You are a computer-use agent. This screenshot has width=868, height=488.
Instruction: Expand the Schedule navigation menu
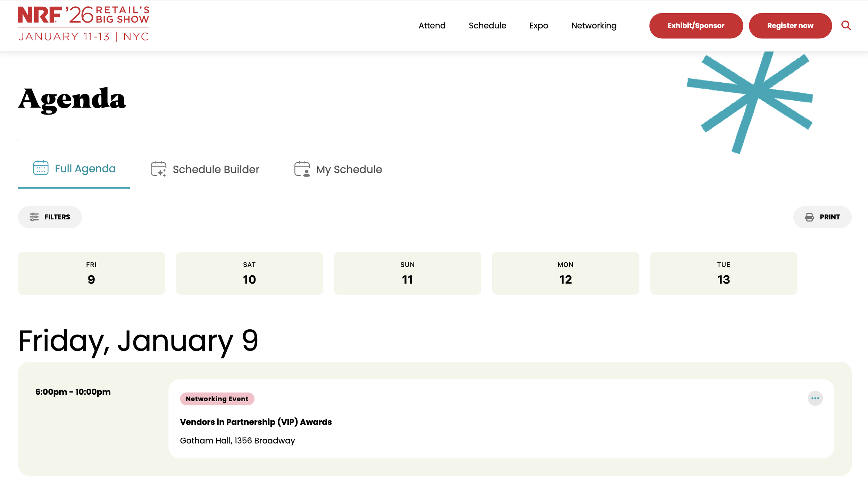[x=487, y=26]
